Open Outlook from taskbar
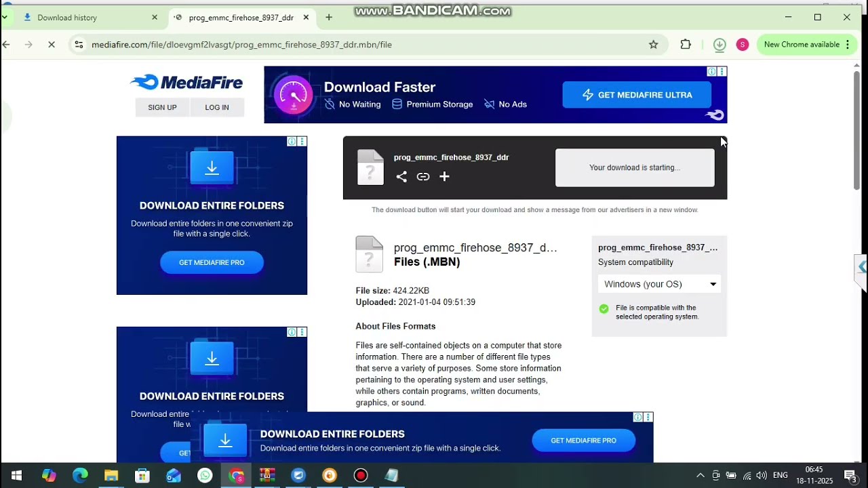The width and height of the screenshot is (868, 488). point(174,476)
